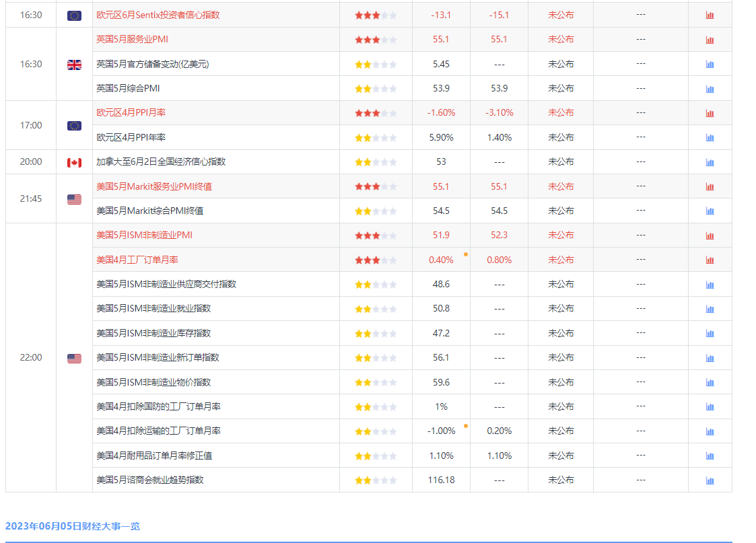Open chart icon for 美国5月Markit服务业PMI终值
This screenshot has width=756, height=543.
[710, 186]
